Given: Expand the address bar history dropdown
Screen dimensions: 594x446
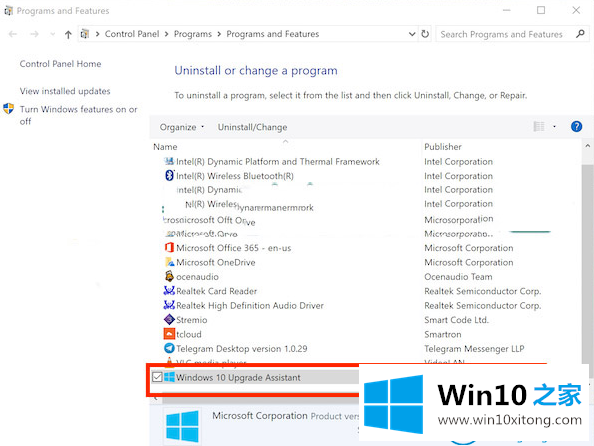Looking at the screenshot, I should click(412, 34).
